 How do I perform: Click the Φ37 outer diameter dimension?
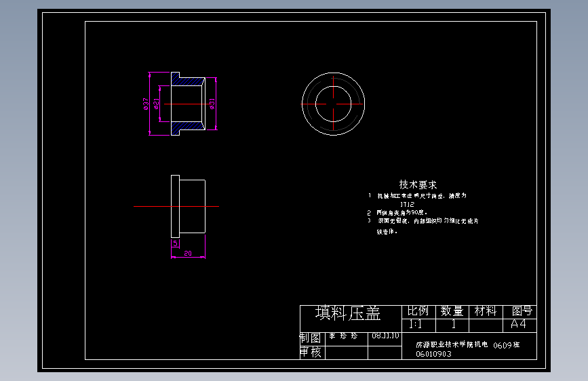146,104
